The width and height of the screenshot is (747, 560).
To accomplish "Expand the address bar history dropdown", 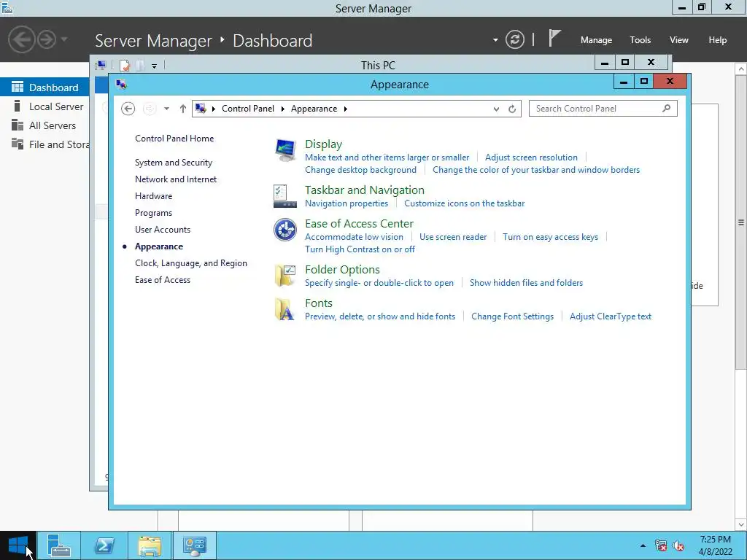I will point(496,109).
